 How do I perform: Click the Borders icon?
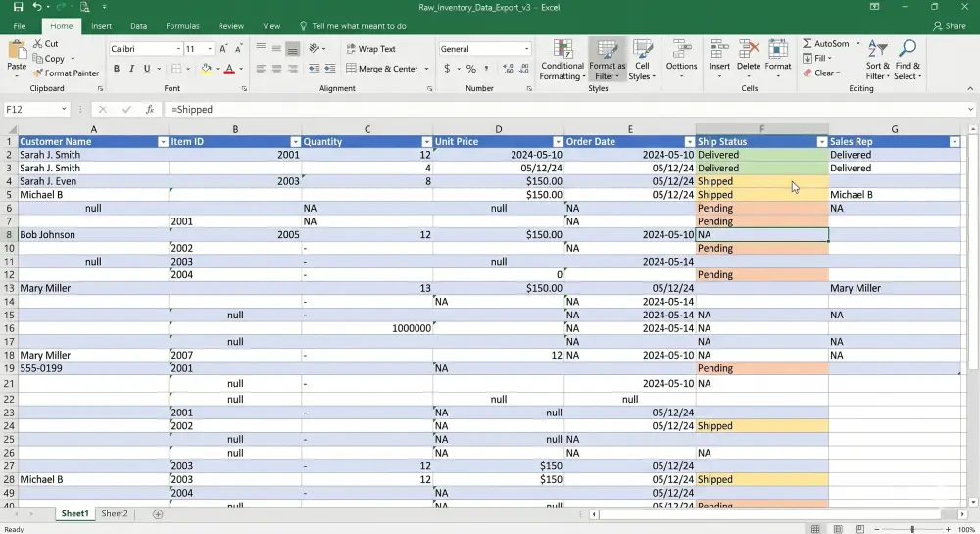tap(176, 69)
